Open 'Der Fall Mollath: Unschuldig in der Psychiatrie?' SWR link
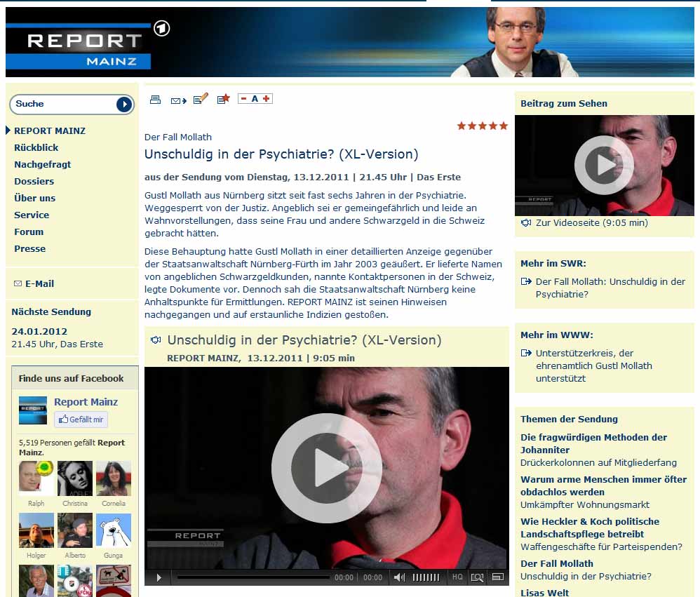 coord(610,288)
